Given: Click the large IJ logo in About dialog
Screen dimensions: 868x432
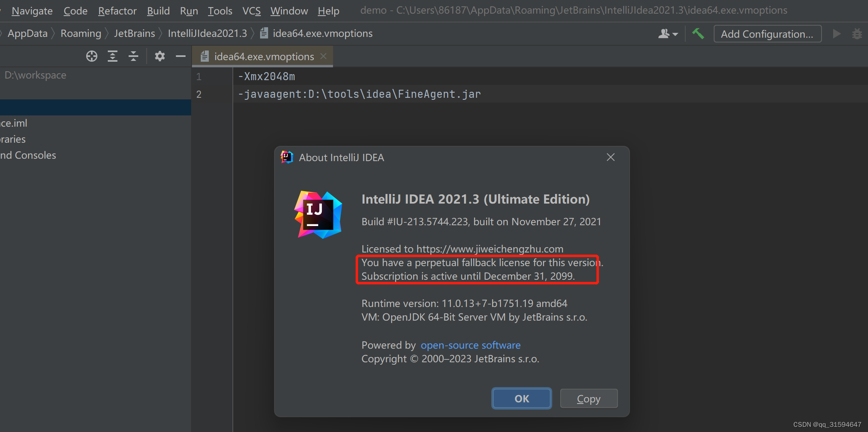Looking at the screenshot, I should [318, 214].
